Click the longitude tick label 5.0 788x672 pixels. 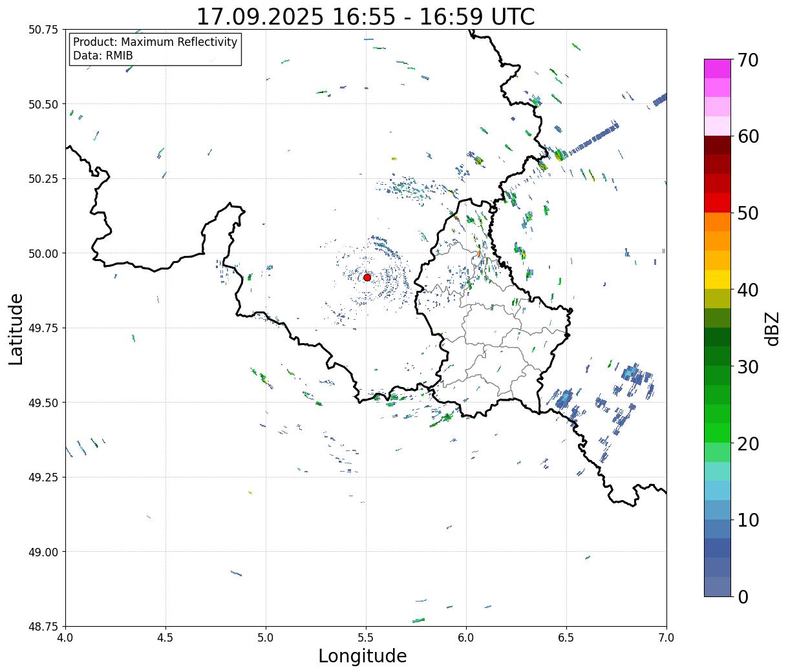pyautogui.click(x=266, y=638)
